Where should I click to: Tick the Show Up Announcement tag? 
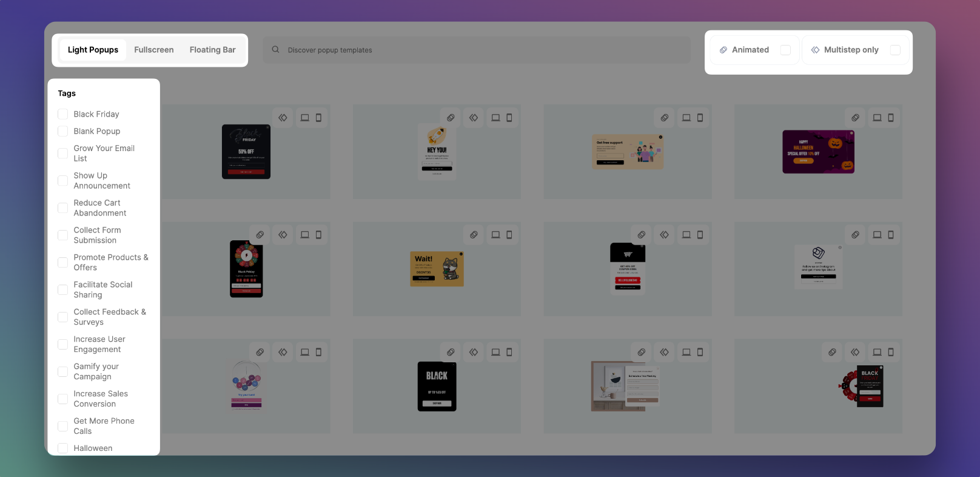(62, 181)
